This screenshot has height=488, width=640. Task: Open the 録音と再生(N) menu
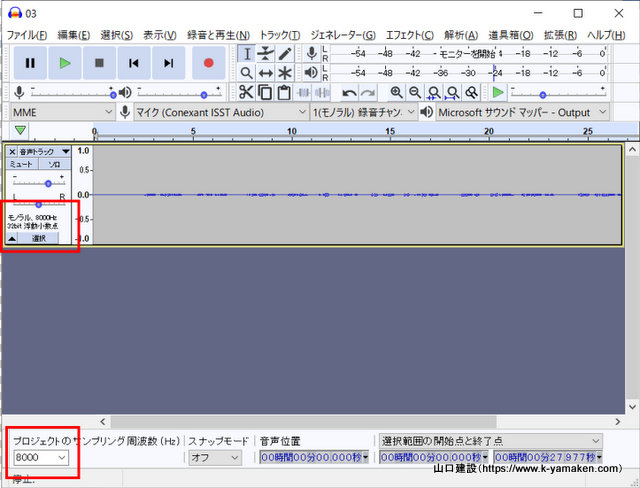click(x=218, y=35)
